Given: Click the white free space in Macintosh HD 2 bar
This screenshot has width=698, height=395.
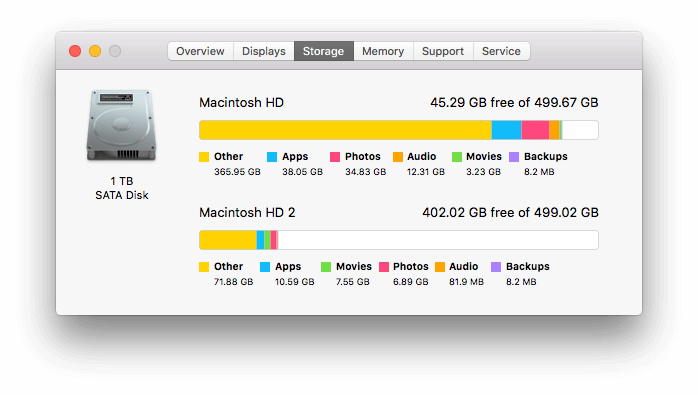Looking at the screenshot, I should 438,240.
